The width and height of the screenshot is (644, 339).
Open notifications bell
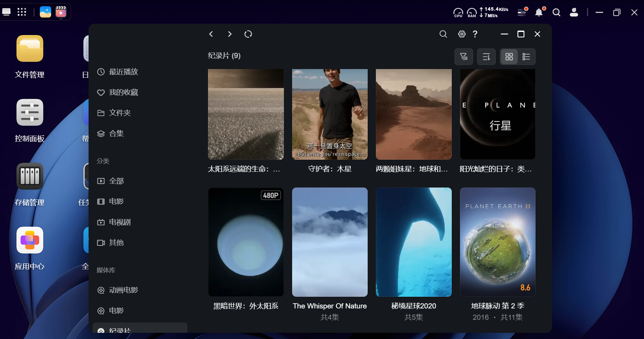(539, 12)
